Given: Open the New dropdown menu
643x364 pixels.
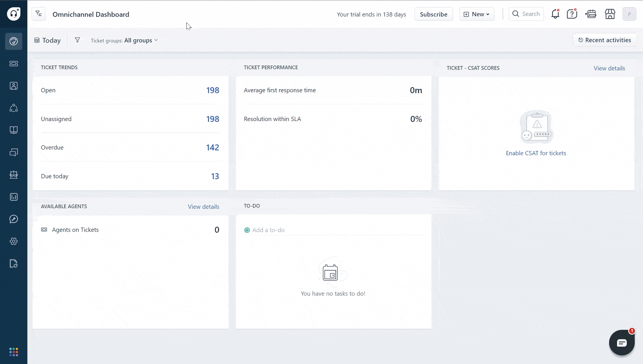Looking at the screenshot, I should pos(477,14).
